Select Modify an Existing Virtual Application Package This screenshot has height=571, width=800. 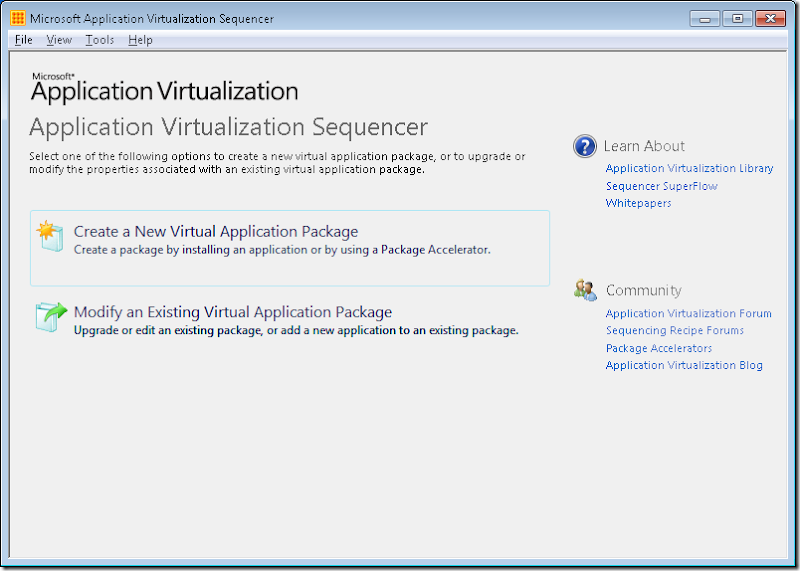coord(233,312)
